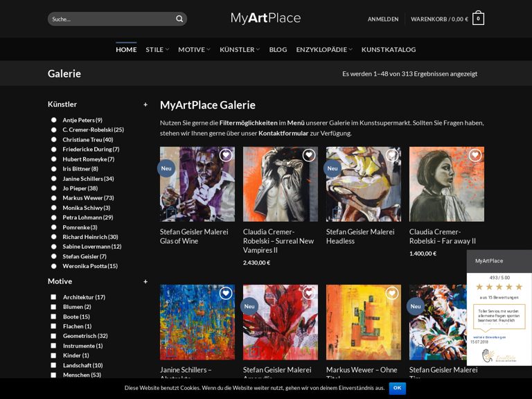Check the Blumen motive filter
This screenshot has width=532, height=399.
pos(53,307)
